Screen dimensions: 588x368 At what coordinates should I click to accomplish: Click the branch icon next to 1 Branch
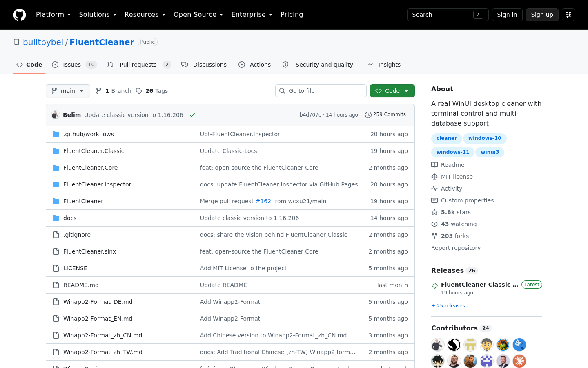[99, 91]
